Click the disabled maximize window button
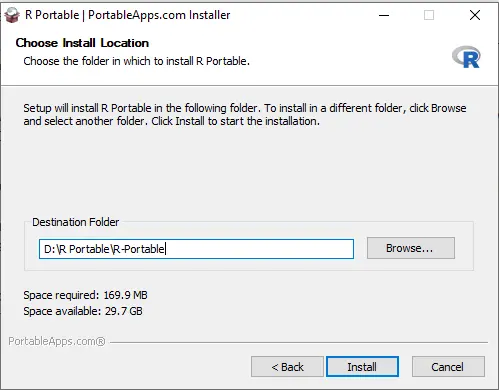The height and width of the screenshot is (390, 499). (429, 15)
